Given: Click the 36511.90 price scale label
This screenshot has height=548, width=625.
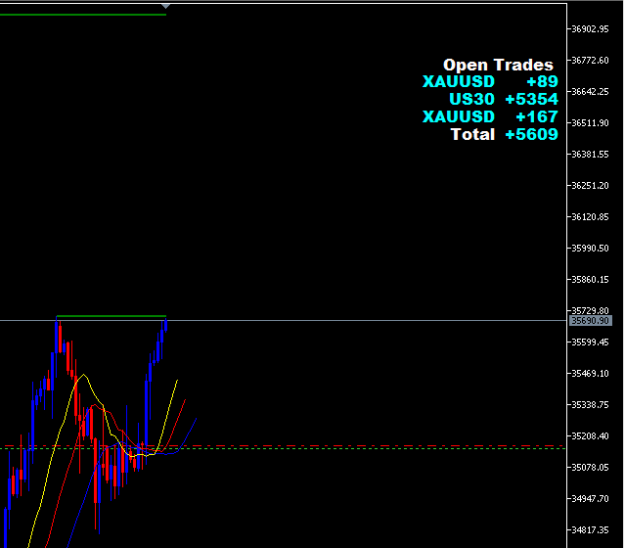Looking at the screenshot, I should coord(590,123).
